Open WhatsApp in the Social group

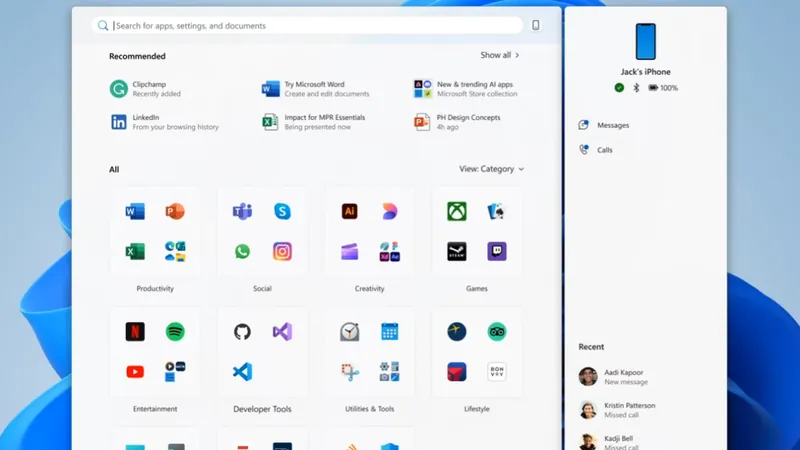242,252
